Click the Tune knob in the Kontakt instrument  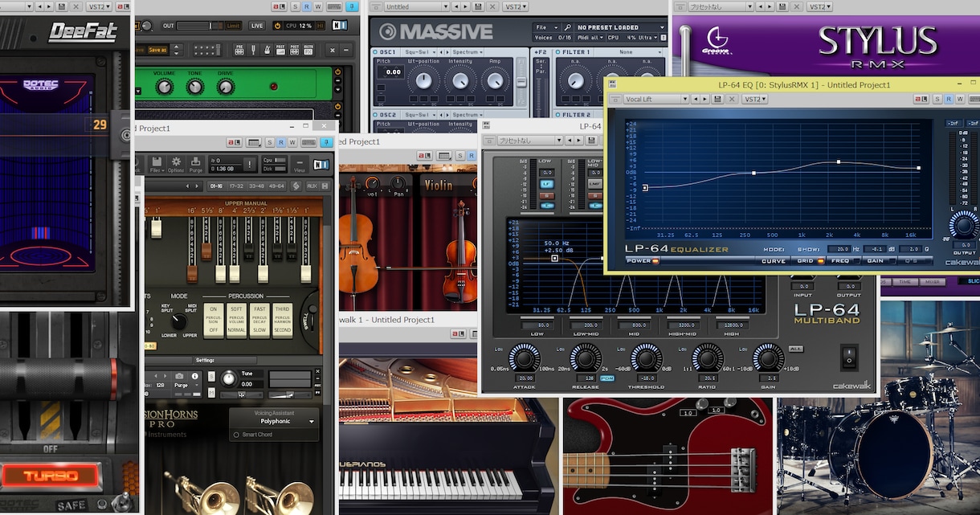pos(229,378)
